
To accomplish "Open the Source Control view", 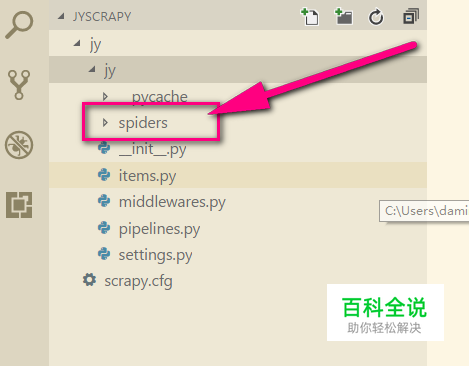I will [x=19, y=85].
